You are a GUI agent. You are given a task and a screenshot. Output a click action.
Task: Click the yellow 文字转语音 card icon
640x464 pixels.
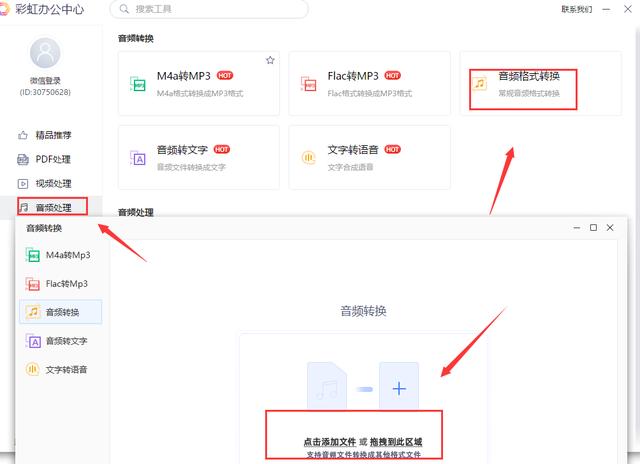click(x=309, y=158)
